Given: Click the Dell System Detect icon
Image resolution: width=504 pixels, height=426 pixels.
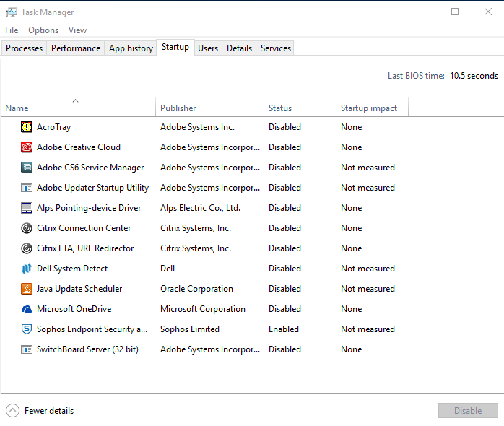Looking at the screenshot, I should 27,269.
